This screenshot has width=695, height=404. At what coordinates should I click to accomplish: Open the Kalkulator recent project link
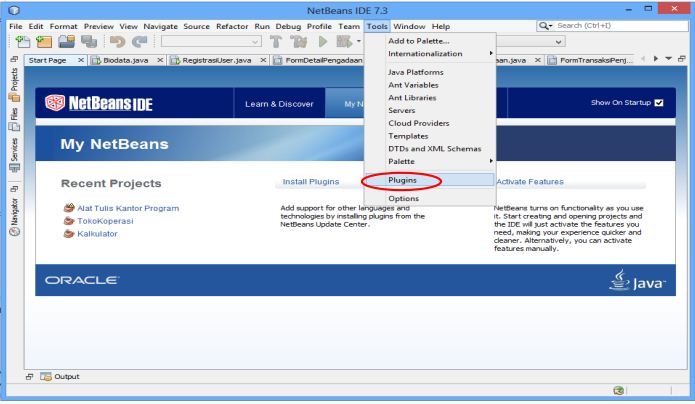97,234
